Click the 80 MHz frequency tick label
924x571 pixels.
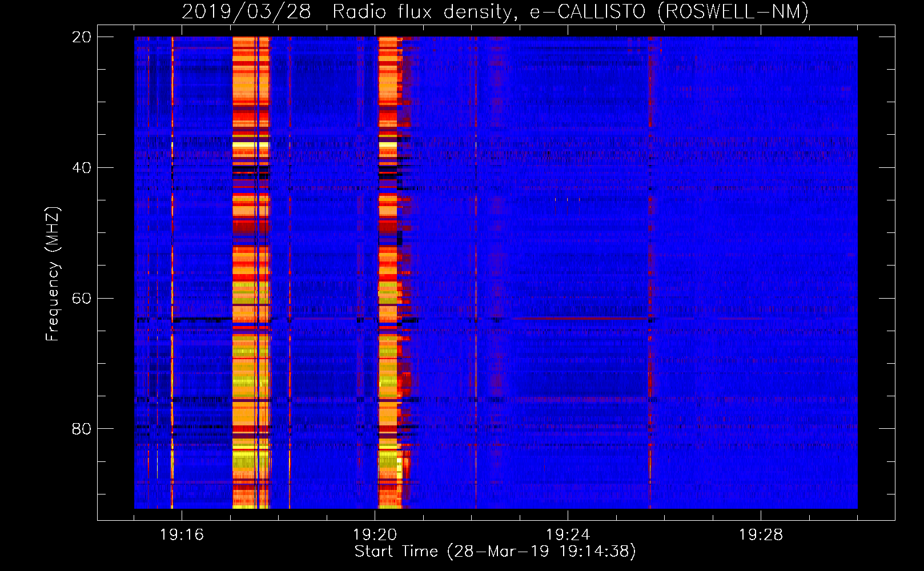point(81,429)
